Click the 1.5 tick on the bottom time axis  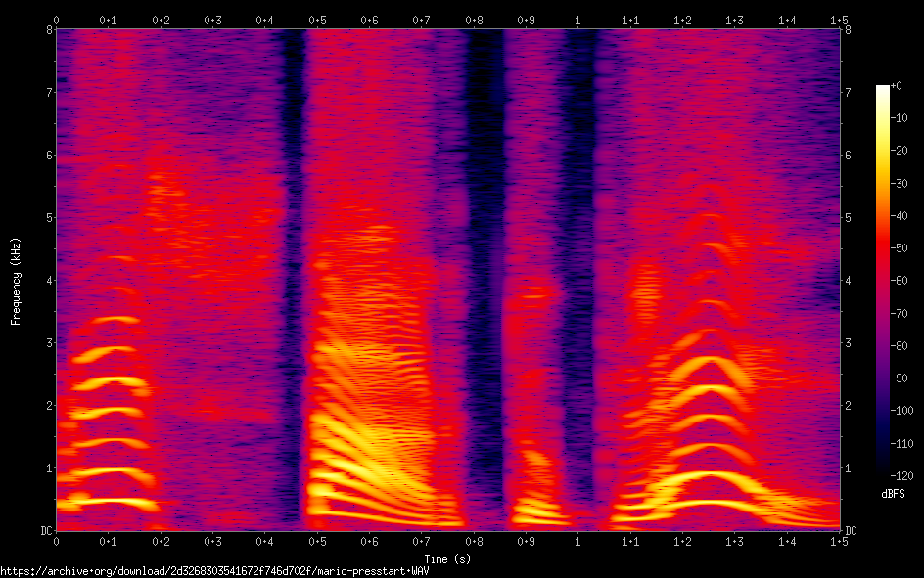click(x=839, y=541)
